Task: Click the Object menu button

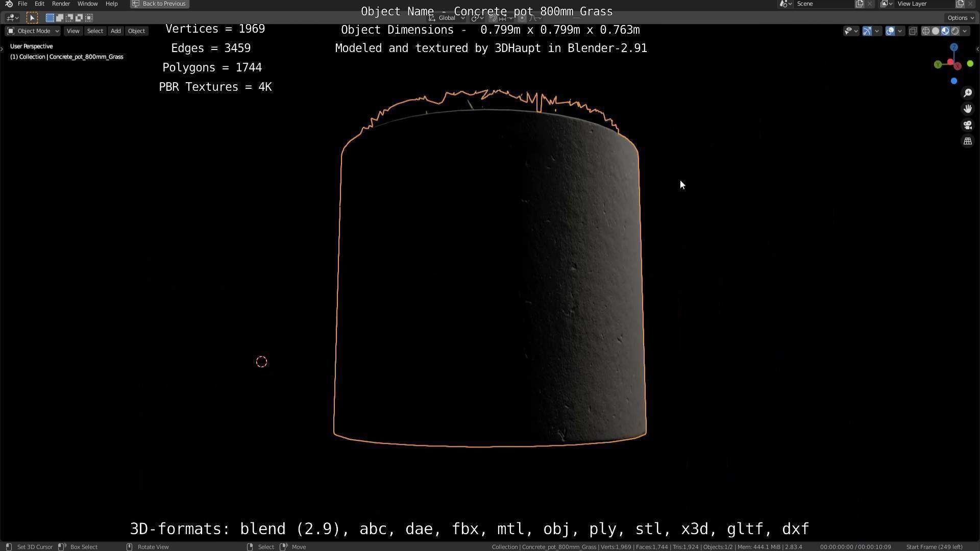Action: [136, 31]
